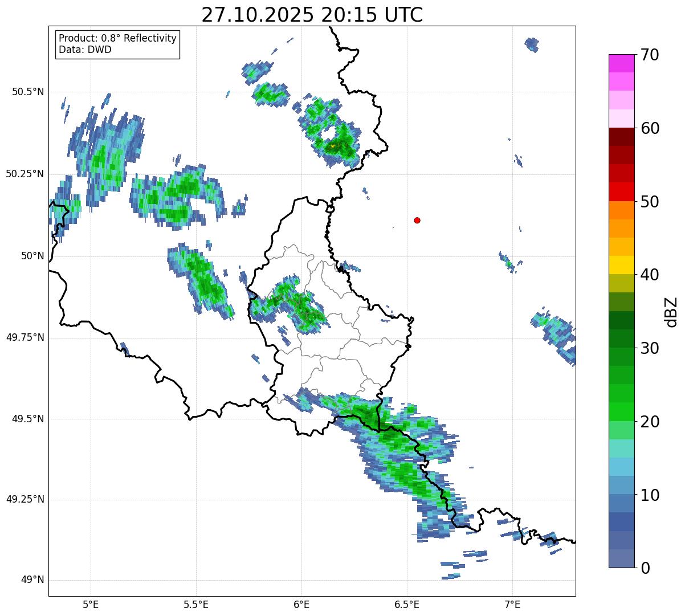Click the 50.5°N latitude label
Screen dimensions: 685x616
[28, 92]
